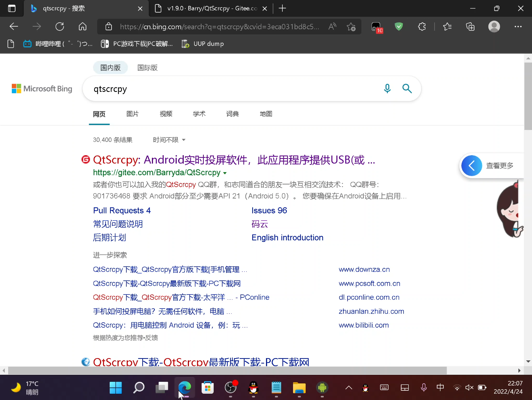Open the 常见问题说明 sublink
This screenshot has height=400, width=532.
[x=118, y=224]
